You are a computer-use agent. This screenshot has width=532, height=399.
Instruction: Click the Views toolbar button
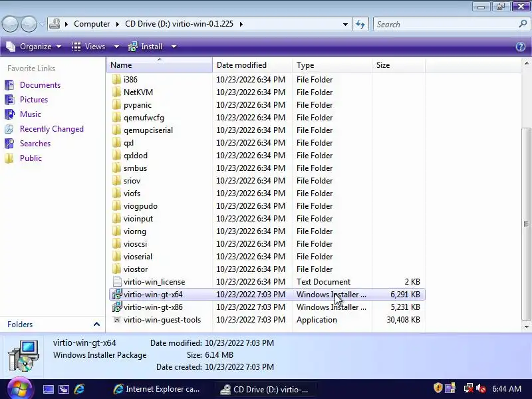88,47
